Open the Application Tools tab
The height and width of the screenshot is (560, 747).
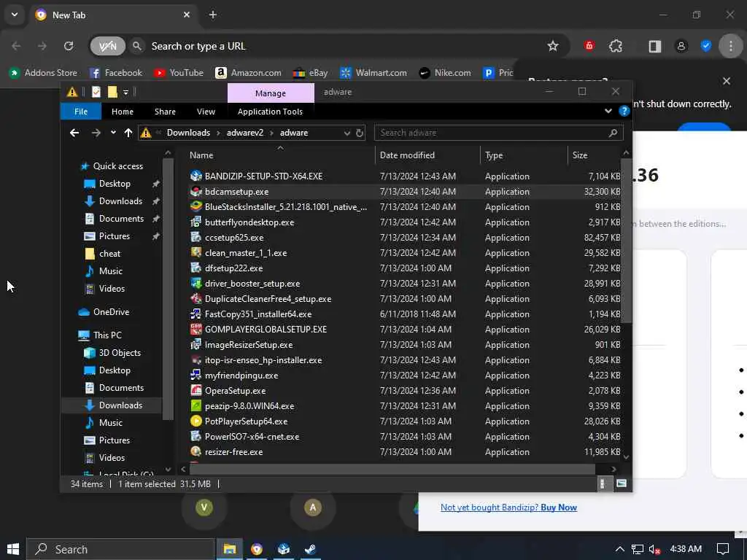tap(270, 112)
